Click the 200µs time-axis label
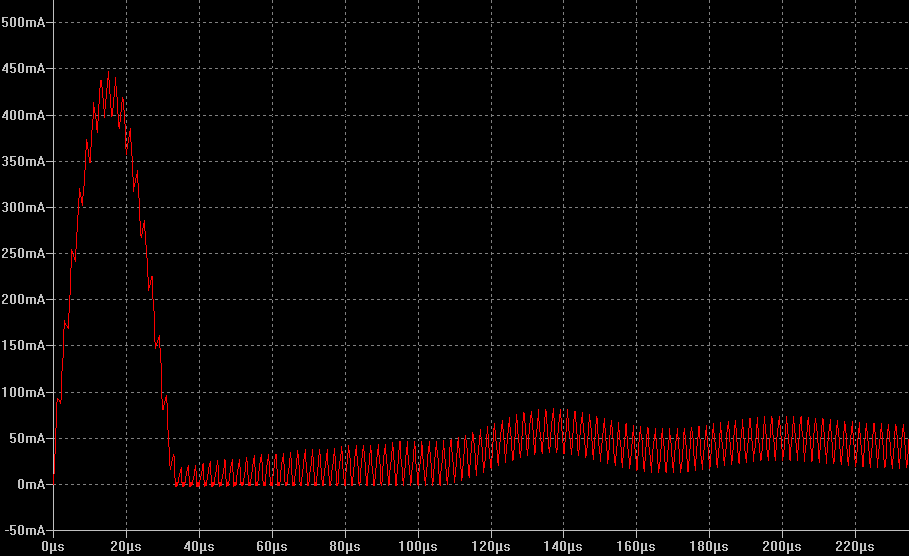Image resolution: width=909 pixels, height=556 pixels. (782, 546)
